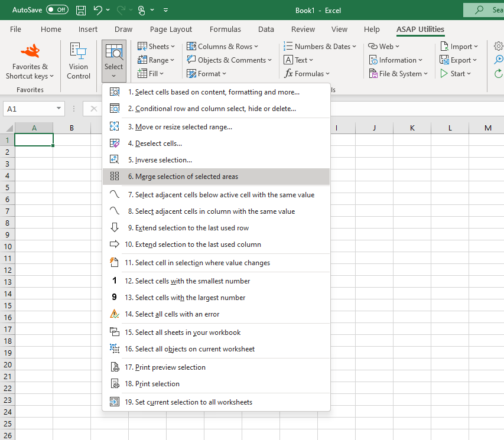Click the Inverse selection icon
The width and height of the screenshot is (504, 440).
115,159
